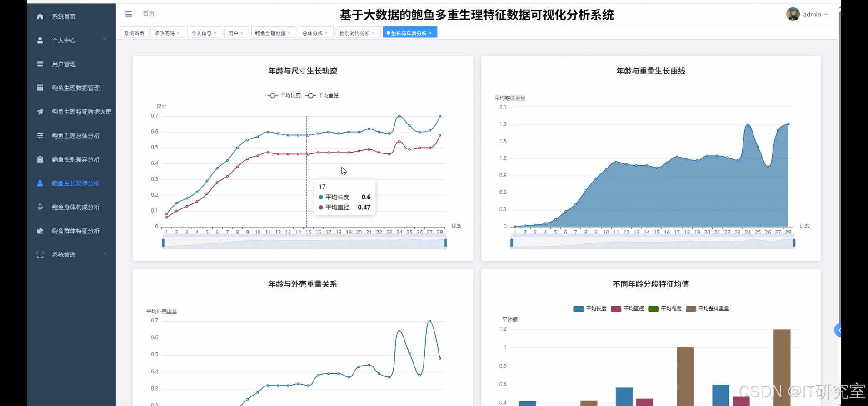Viewport: 868px width, 406px height.
Task: Click the fullscreen icon beside 系统管理
Action: (40, 255)
